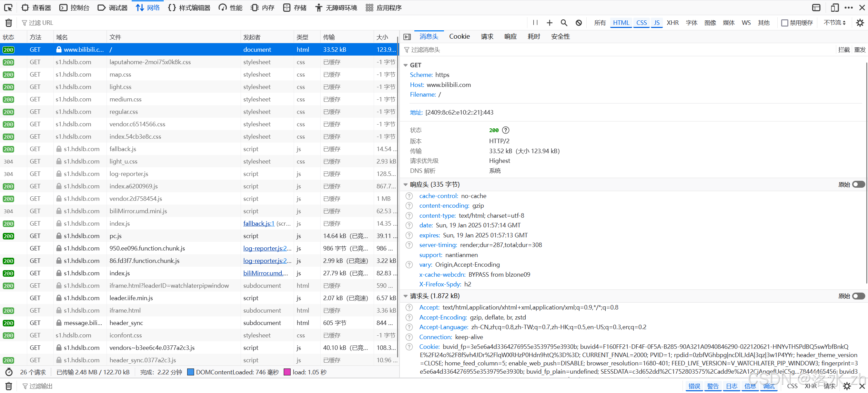Enable the 禁用缓存 checkbox
Screen dimensions: 868x393
(785, 23)
